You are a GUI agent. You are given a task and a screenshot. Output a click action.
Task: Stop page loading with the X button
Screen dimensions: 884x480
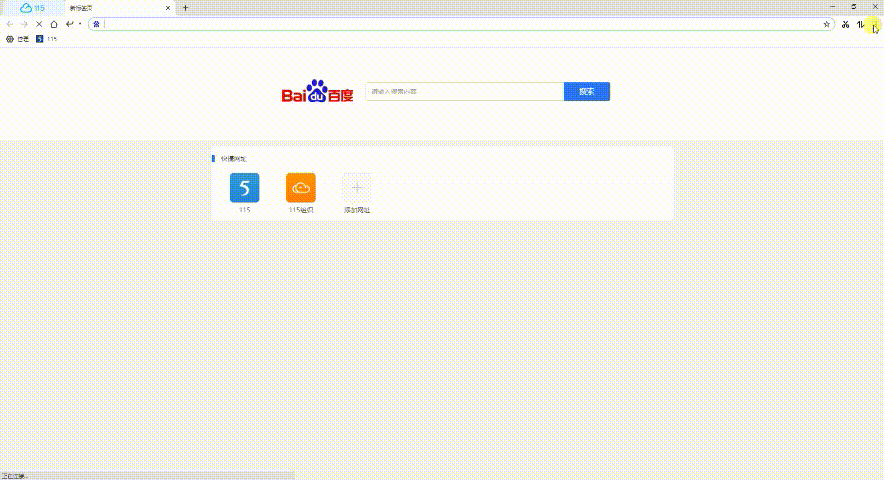(x=39, y=24)
